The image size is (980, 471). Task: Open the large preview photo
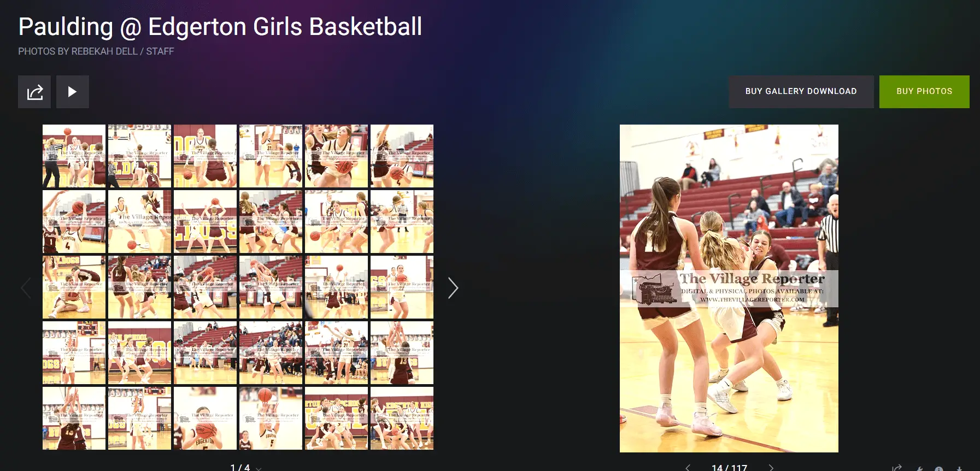(729, 288)
